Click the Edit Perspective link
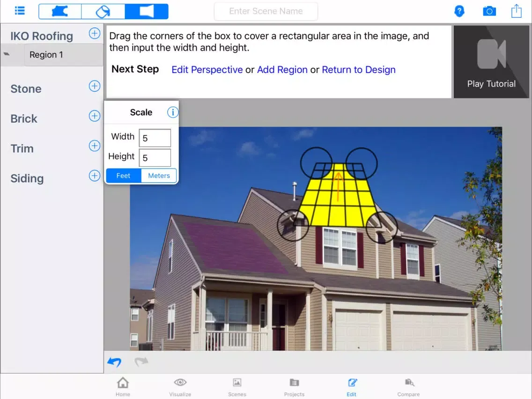532x399 pixels. pos(207,70)
